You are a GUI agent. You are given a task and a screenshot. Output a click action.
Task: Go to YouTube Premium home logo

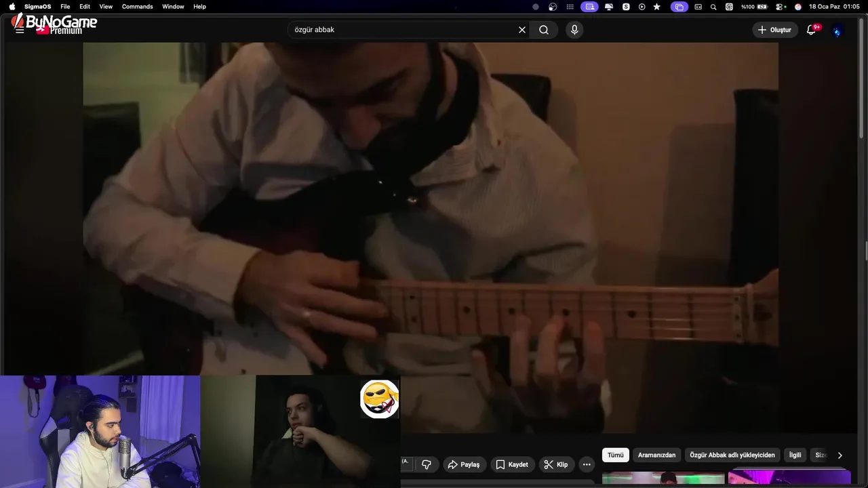tap(60, 30)
